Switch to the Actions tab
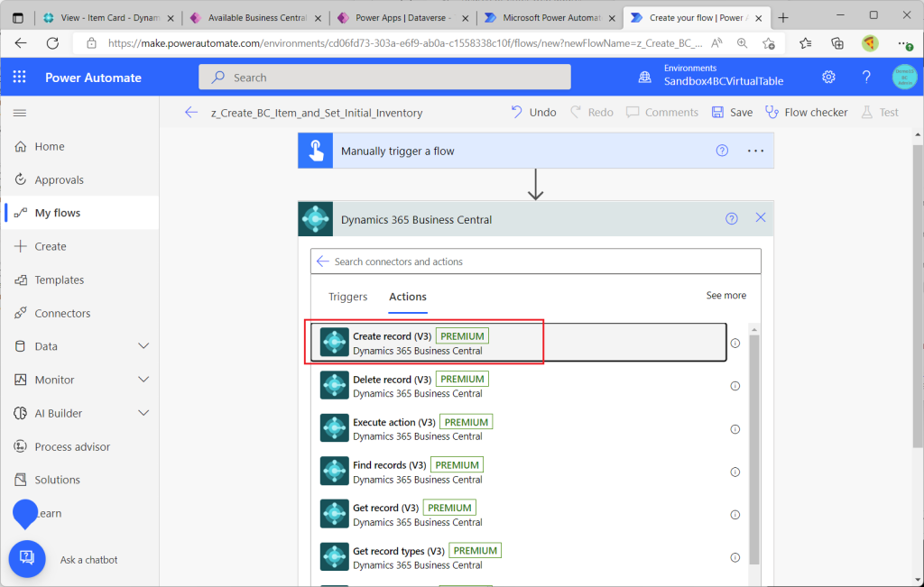 [x=408, y=297]
